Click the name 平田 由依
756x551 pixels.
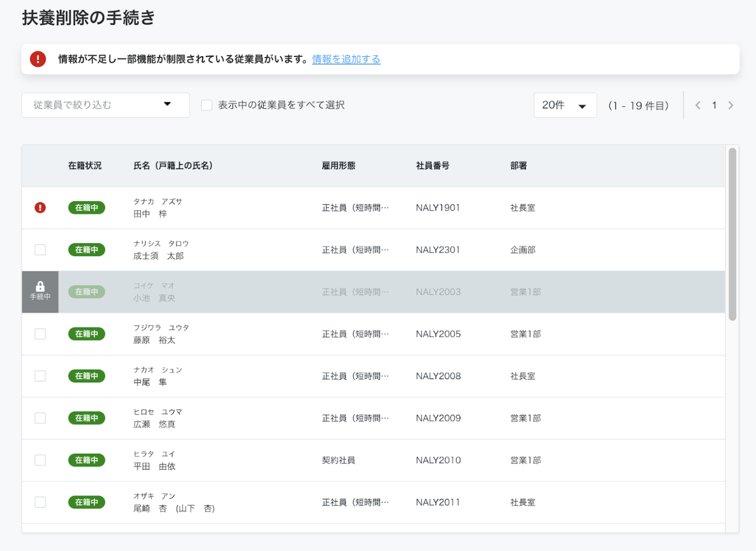coord(154,466)
